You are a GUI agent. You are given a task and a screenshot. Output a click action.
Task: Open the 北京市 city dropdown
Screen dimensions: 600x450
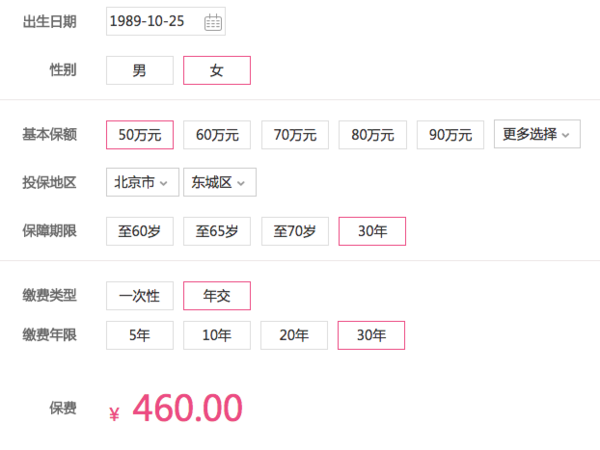(142, 182)
